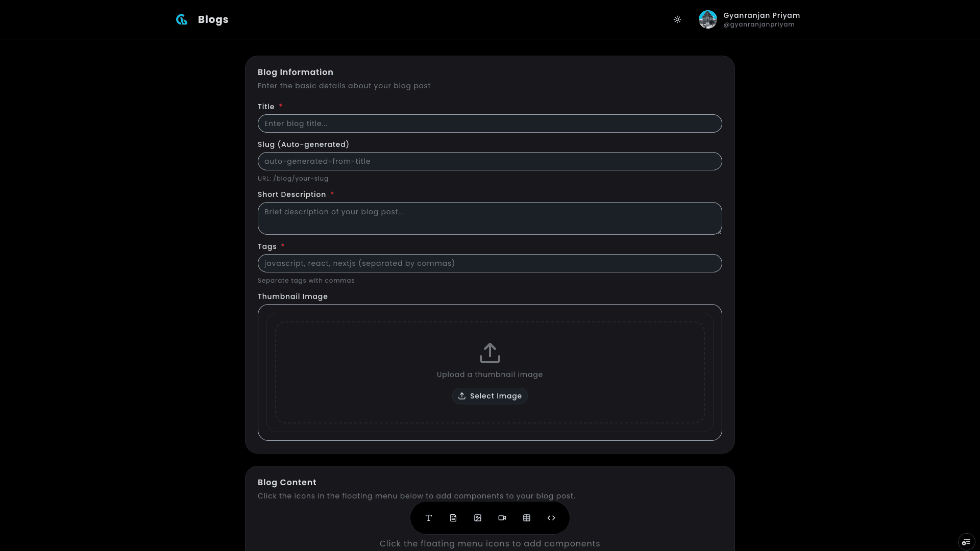Click the Upload a thumbnail image dropzone
980x551 pixels.
489,374
